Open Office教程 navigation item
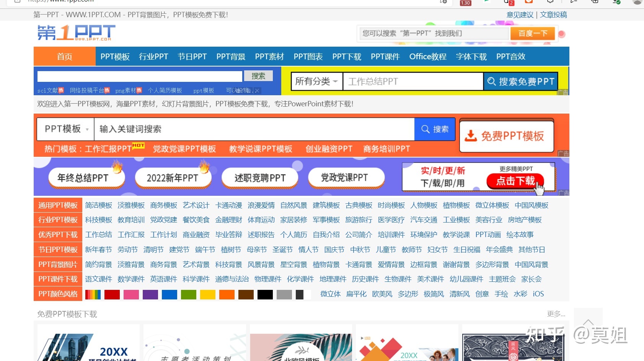The height and width of the screenshot is (361, 644). click(x=428, y=57)
